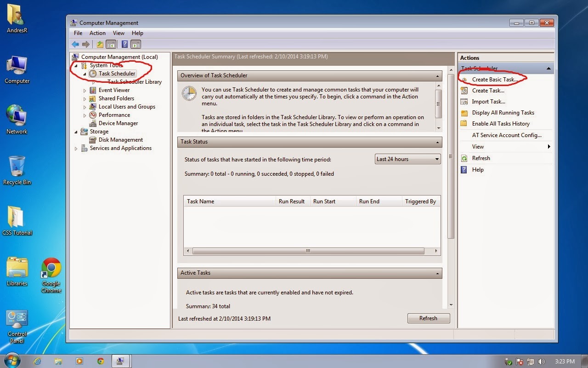Click the Help action in Actions pane
Viewport: 588px width, 368px height.
click(x=477, y=170)
